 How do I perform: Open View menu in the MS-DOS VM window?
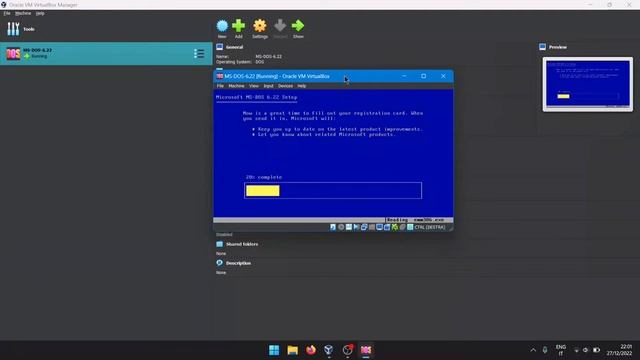254,86
